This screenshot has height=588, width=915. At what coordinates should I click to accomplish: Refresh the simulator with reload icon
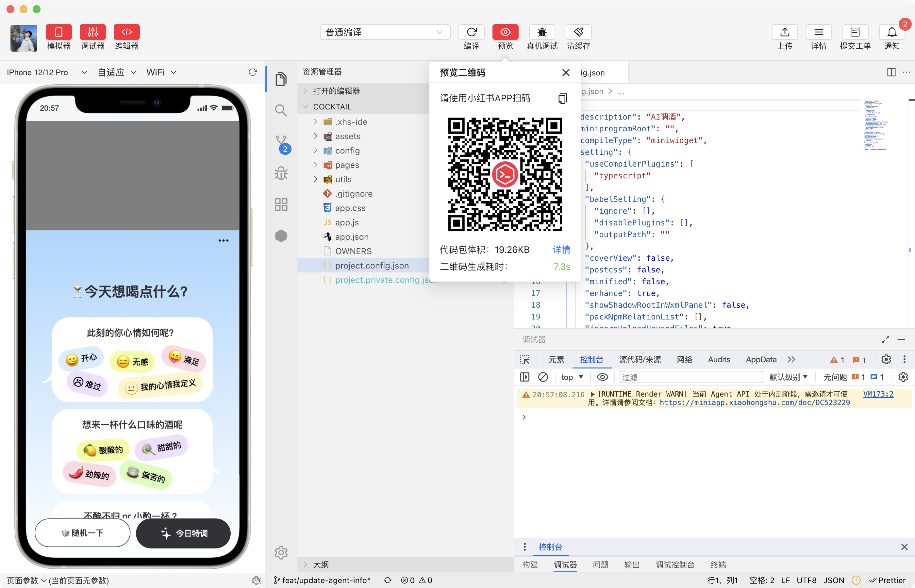tap(253, 72)
